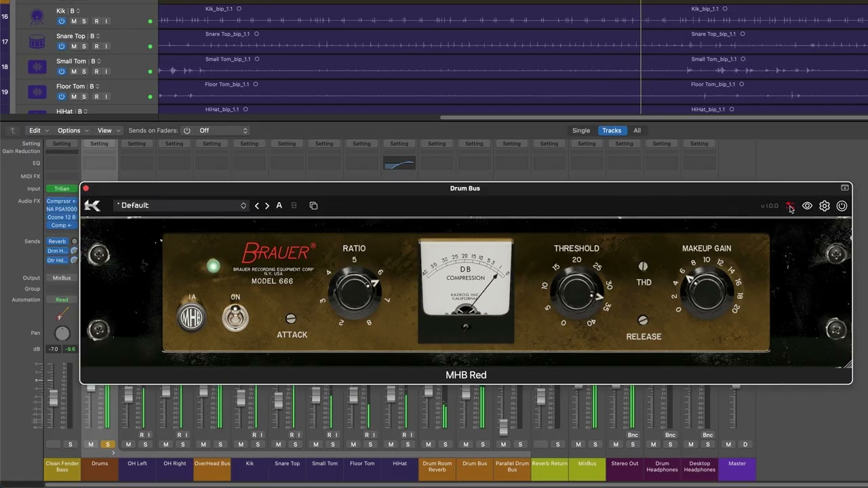The image size is (868, 488).
Task: Toggle Sends on Faders power button
Action: (x=186, y=130)
